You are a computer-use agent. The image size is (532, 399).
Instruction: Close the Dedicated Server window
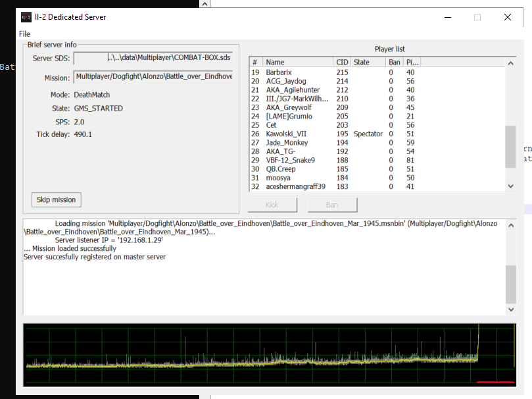507,17
